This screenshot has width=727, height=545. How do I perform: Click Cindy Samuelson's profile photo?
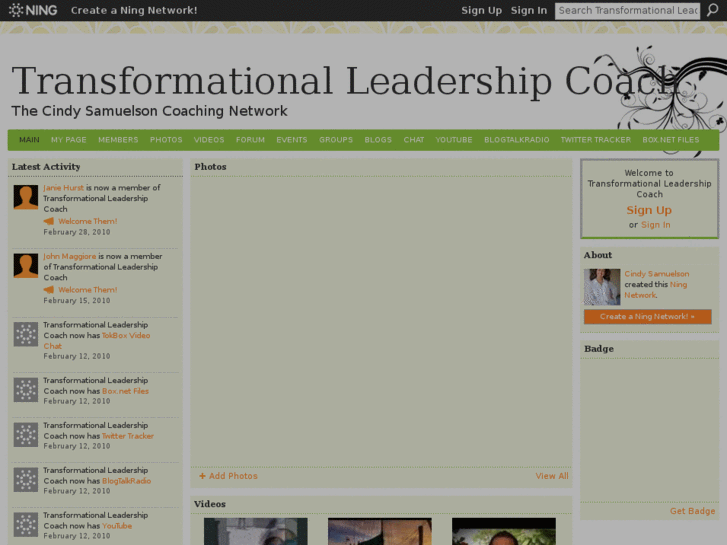click(602, 287)
